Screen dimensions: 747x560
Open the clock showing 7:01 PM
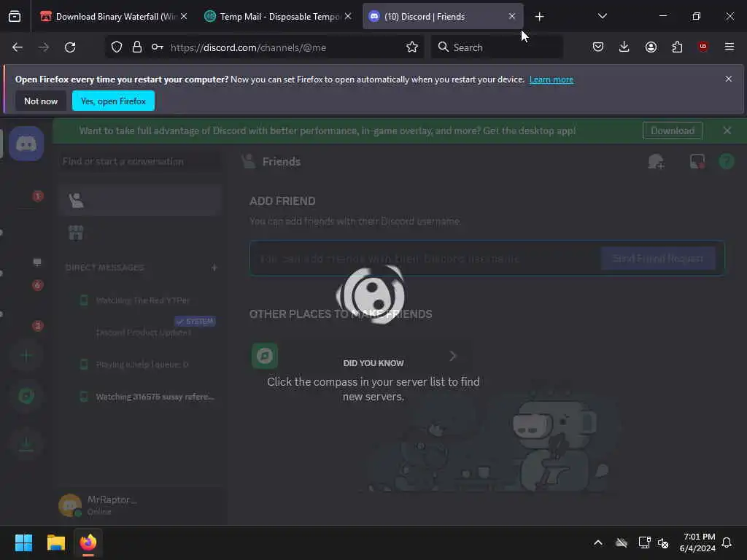pos(698,542)
